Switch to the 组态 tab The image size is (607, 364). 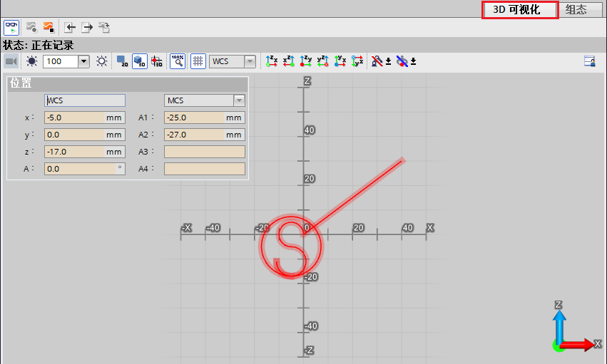tap(576, 9)
